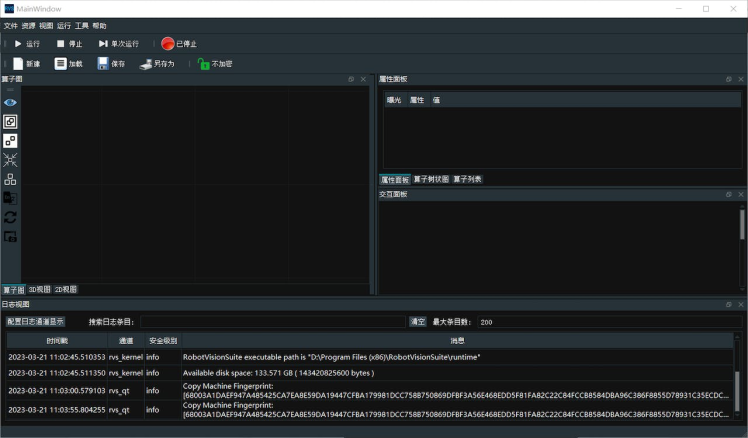Switch to the 算子列表 tab
The image size is (748, 438).
[467, 179]
